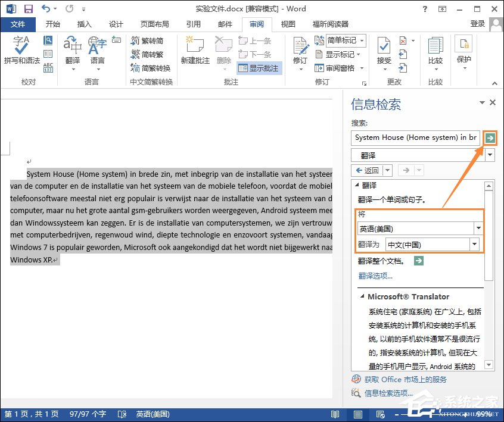Run 拼写和语法 spelling and grammar check
Screen dimensions: 504x422
[22, 51]
